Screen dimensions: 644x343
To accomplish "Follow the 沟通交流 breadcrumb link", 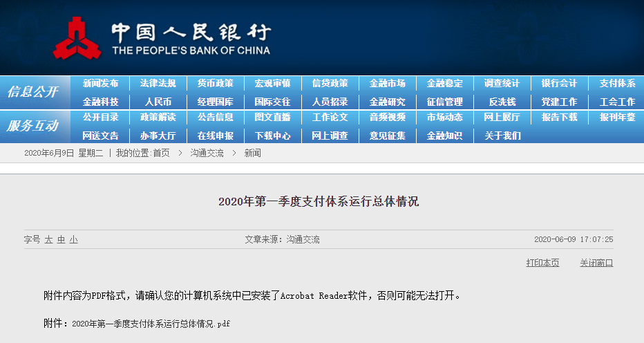I will [x=207, y=153].
